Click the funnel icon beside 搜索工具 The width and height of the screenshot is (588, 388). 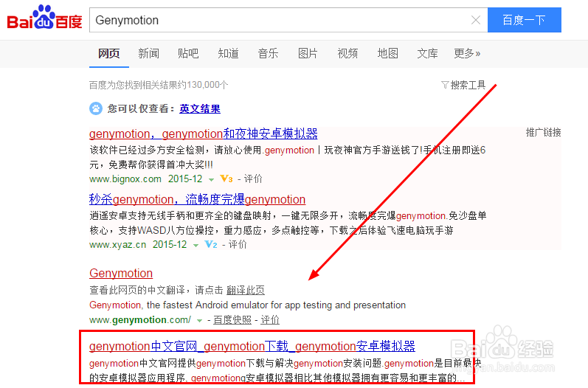445,85
